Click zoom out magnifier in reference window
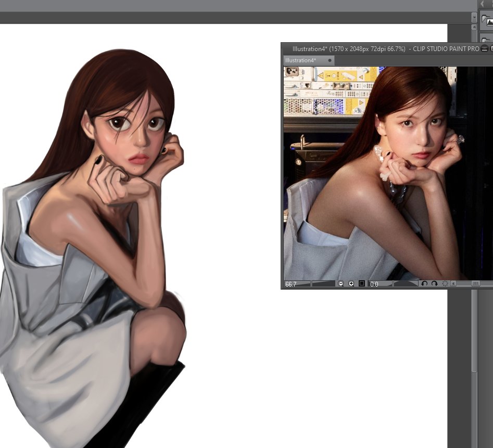Viewport: 493px width, 448px height. pyautogui.click(x=340, y=283)
